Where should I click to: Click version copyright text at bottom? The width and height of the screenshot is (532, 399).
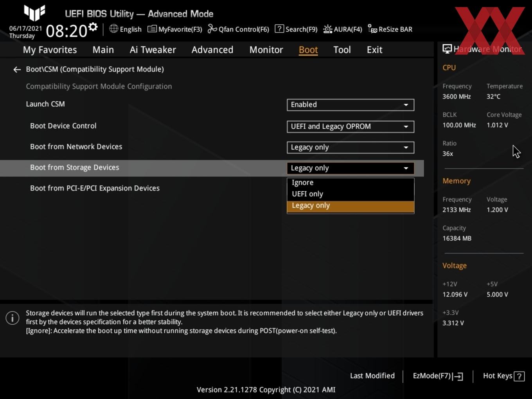266,390
